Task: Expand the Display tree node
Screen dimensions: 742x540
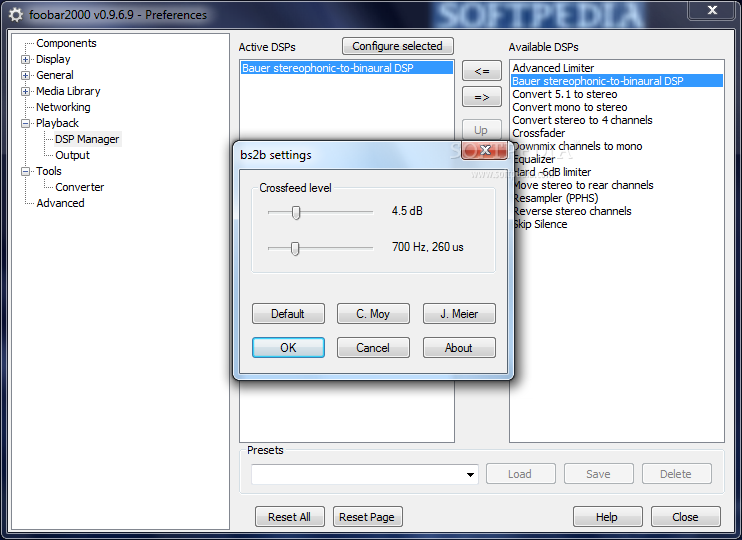Action: (26, 60)
